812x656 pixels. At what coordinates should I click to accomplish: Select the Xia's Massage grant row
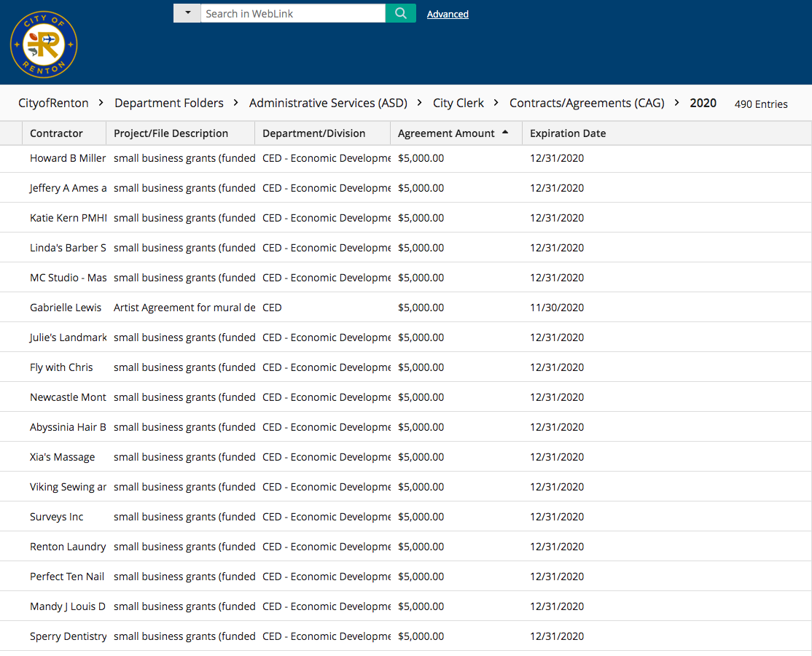pos(62,457)
